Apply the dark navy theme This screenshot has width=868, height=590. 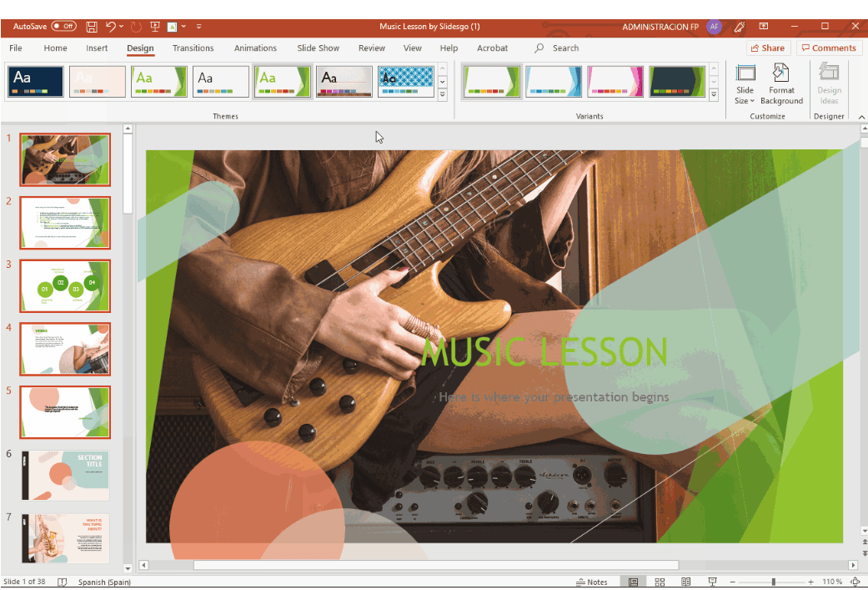point(35,82)
